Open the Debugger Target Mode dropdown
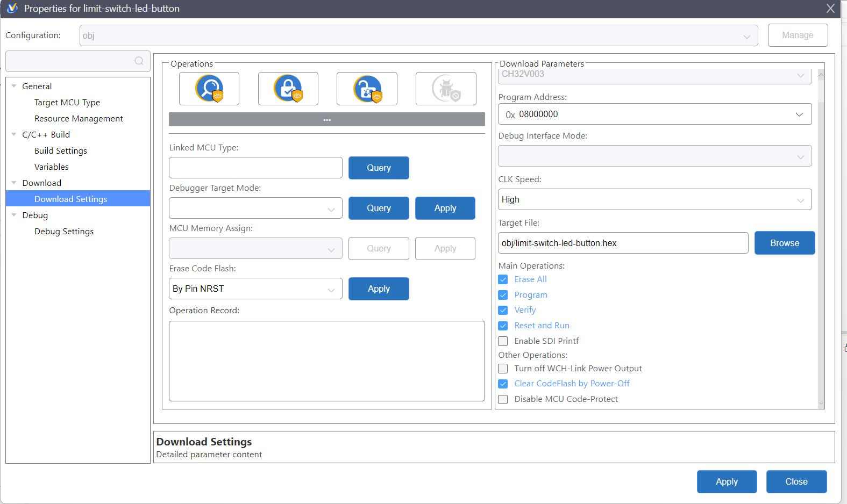 (x=255, y=208)
